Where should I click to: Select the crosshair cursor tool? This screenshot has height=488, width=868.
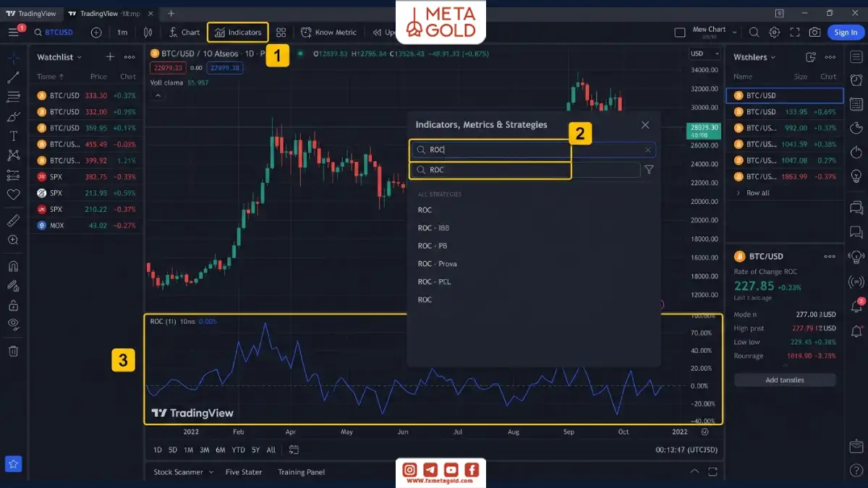click(13, 57)
